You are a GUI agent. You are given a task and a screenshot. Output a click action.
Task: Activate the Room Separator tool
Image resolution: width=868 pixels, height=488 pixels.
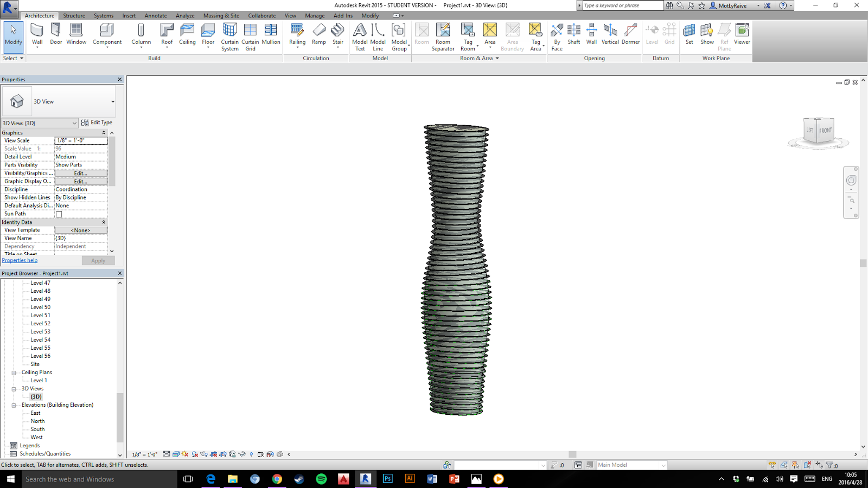click(443, 35)
